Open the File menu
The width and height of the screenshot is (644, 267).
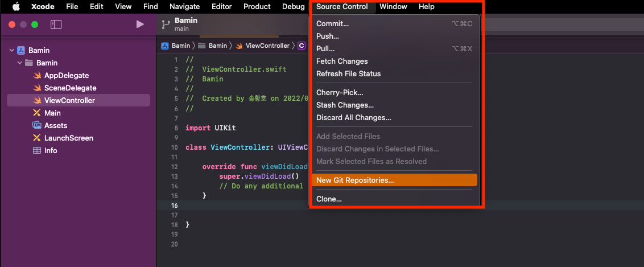coord(72,7)
